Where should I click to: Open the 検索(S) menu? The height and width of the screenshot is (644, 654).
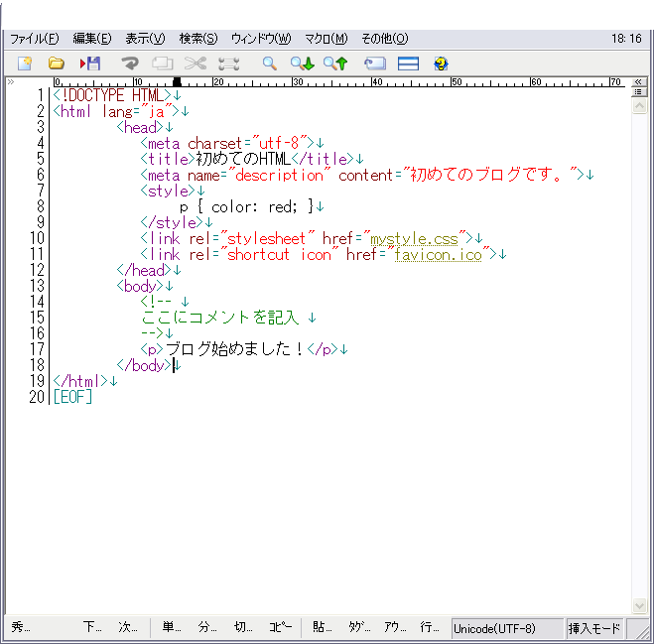click(198, 39)
